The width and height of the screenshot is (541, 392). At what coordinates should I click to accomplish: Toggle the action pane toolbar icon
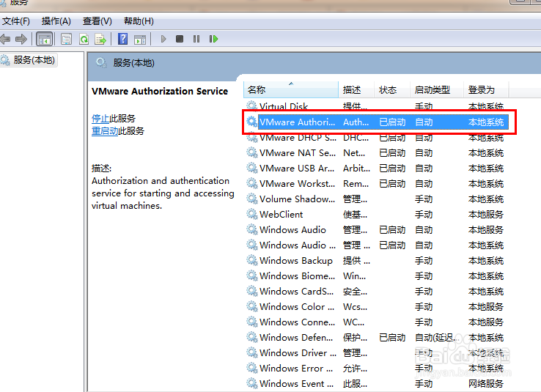(140, 39)
